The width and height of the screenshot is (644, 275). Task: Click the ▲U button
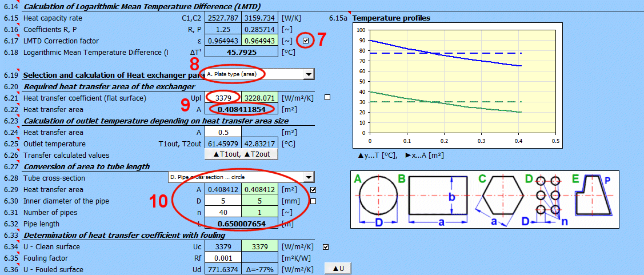pos(338,268)
